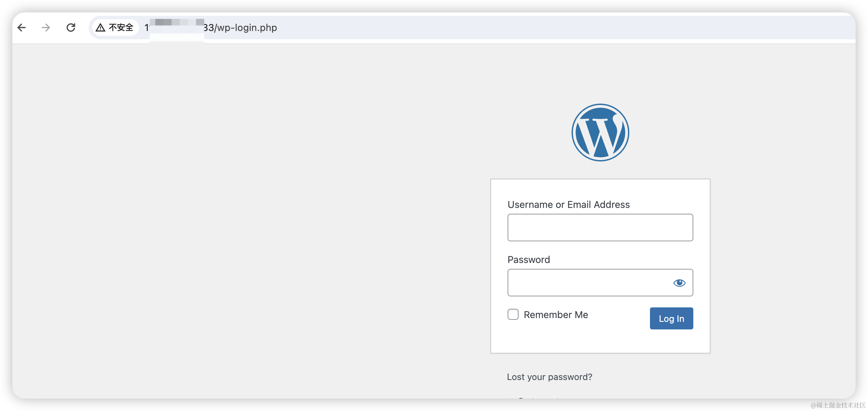Click the blurred IP portion of address
The height and width of the screenshot is (411, 868).
pyautogui.click(x=177, y=27)
